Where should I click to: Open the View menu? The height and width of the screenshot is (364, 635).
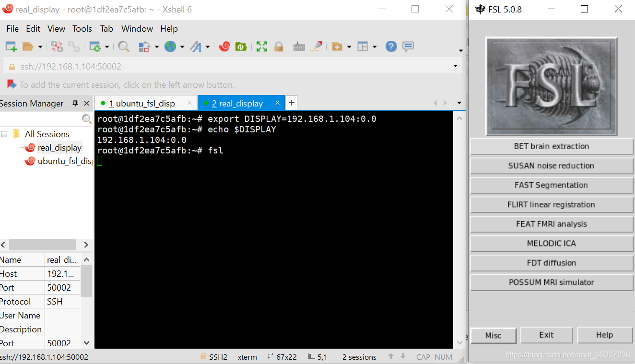tap(56, 29)
